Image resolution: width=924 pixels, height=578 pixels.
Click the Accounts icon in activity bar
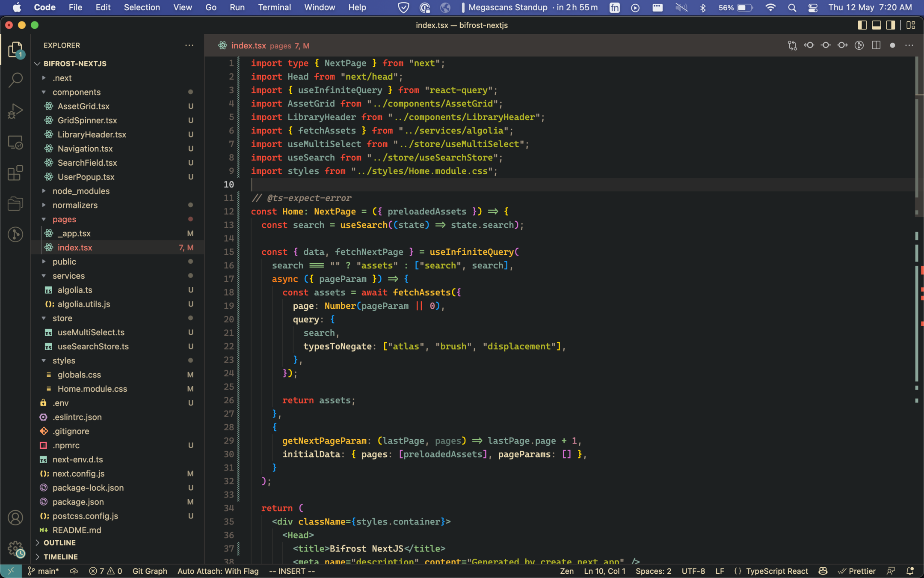click(15, 518)
